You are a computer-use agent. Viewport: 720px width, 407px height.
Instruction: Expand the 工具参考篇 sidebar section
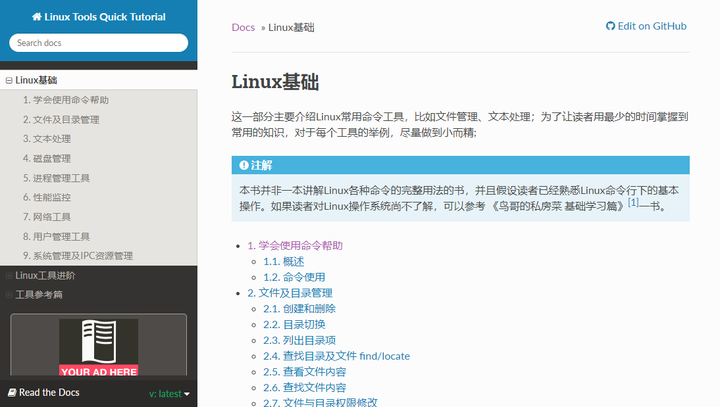pos(9,295)
